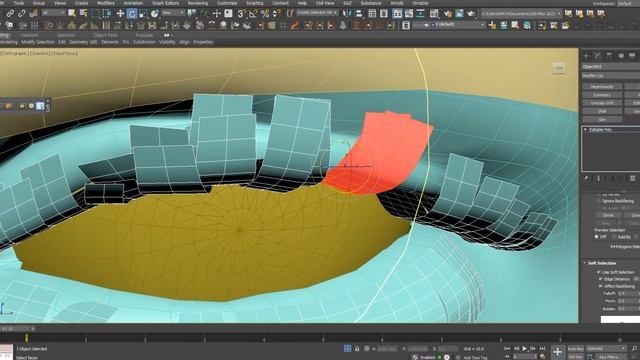The image size is (640, 360).
Task: Open the Create command panel tab
Action: coord(586,56)
